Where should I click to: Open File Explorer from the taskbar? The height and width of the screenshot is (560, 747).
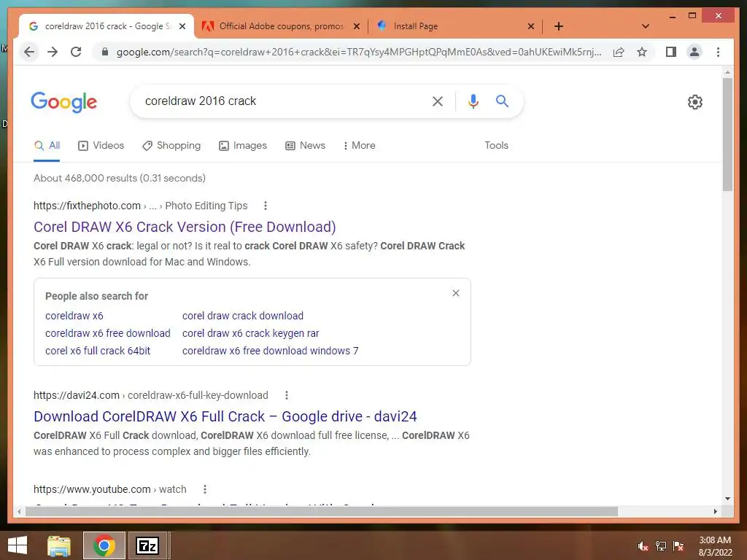pos(59,545)
